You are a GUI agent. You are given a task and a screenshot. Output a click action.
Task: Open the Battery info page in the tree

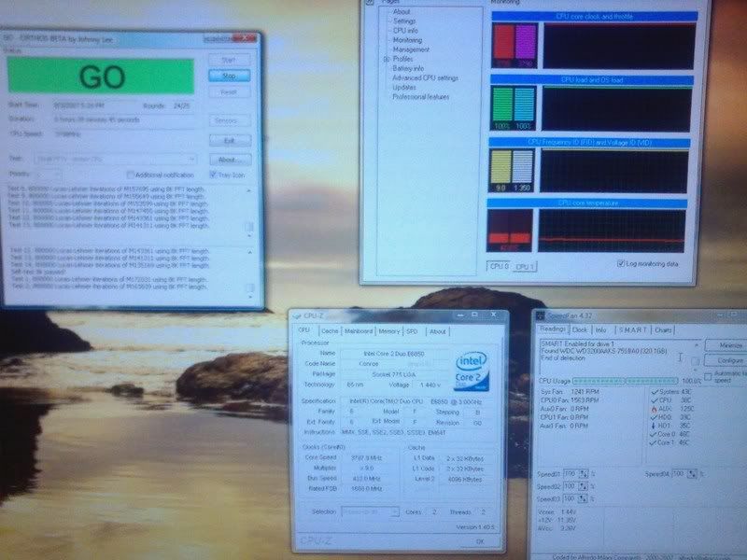tap(408, 68)
